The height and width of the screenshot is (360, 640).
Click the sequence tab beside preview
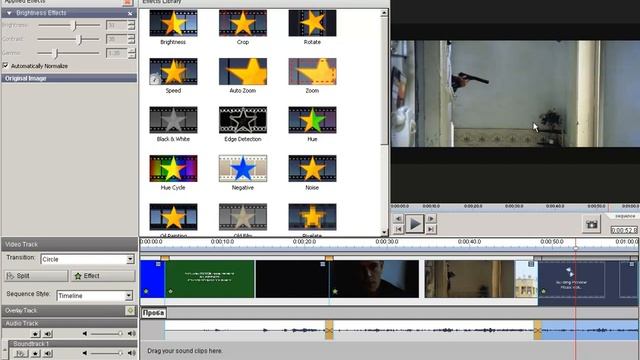point(625,216)
